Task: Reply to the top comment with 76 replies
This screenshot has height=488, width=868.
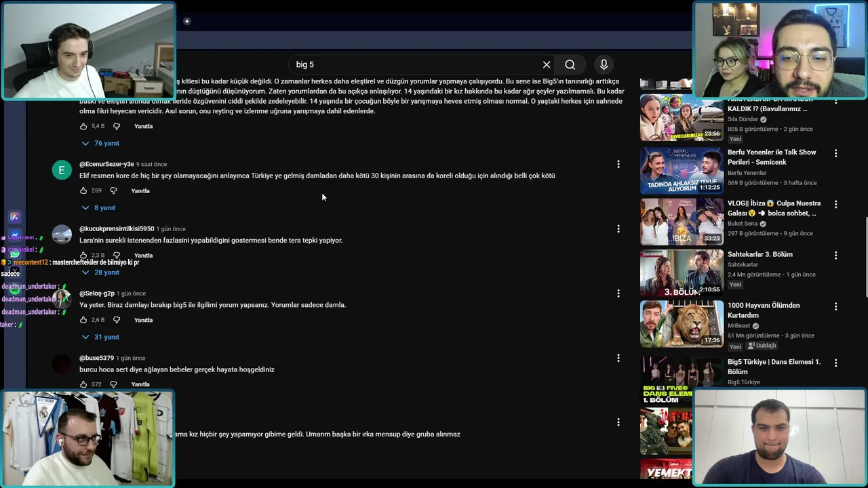Action: pos(143,126)
